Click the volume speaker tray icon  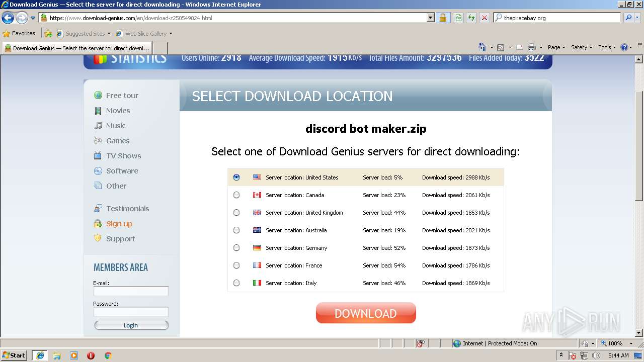[x=596, y=355]
